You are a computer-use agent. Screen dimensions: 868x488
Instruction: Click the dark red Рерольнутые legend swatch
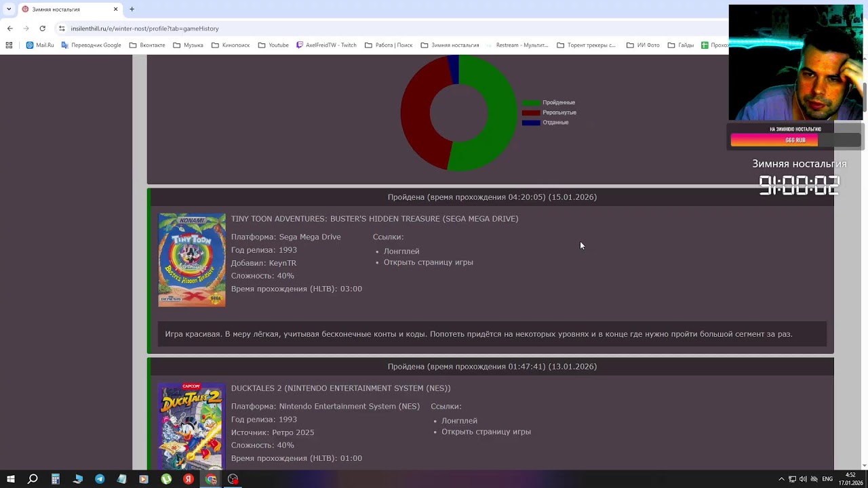pyautogui.click(x=531, y=113)
